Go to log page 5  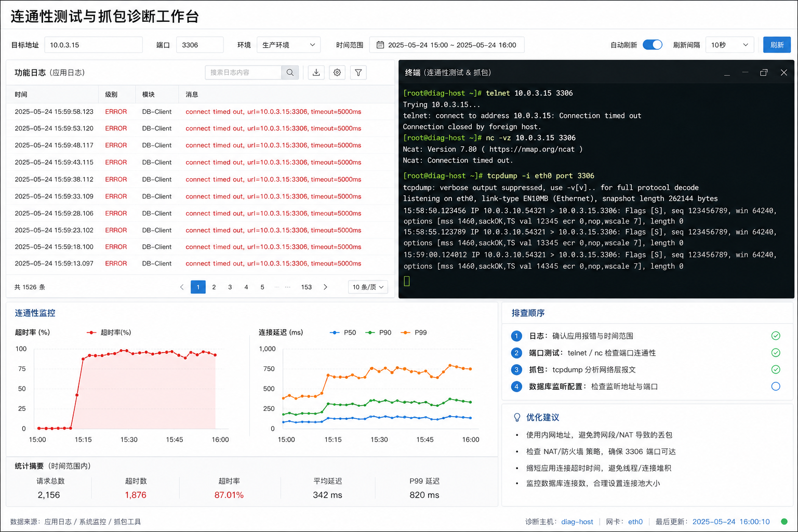tap(262, 287)
